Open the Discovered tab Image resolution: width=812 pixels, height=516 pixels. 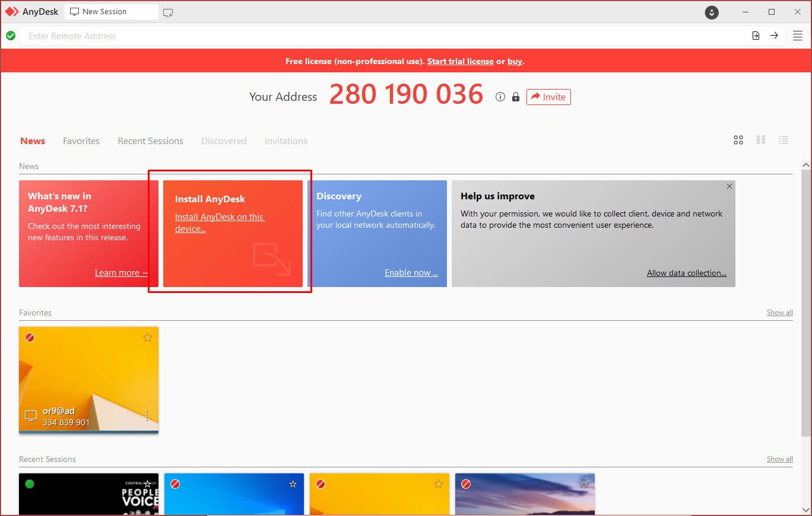pyautogui.click(x=224, y=141)
